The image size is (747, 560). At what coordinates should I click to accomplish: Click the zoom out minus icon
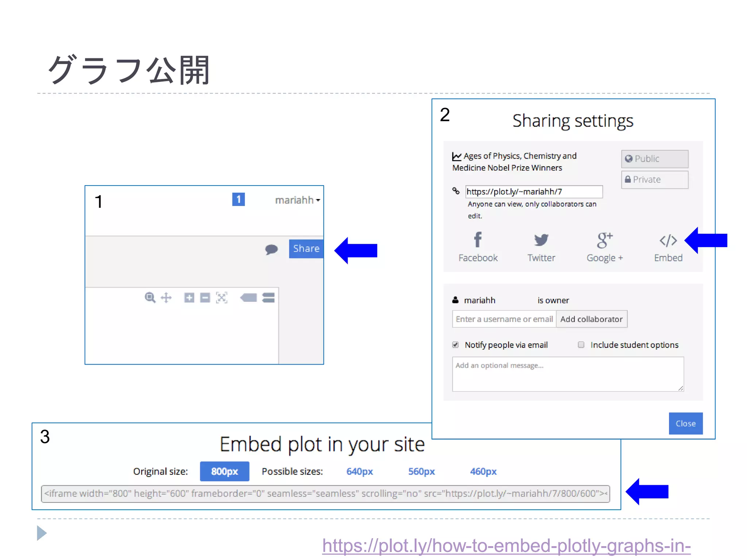(x=205, y=297)
